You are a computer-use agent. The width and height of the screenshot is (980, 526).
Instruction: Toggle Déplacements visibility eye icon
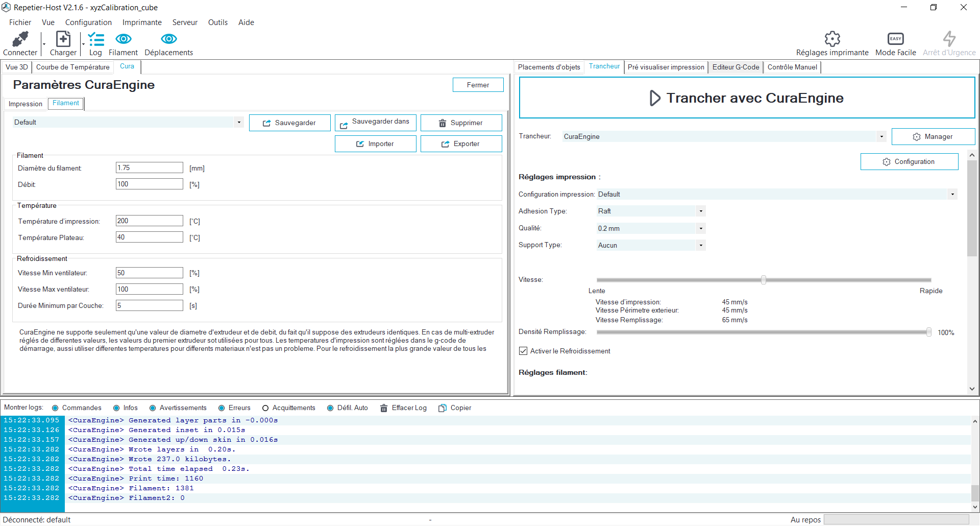169,39
